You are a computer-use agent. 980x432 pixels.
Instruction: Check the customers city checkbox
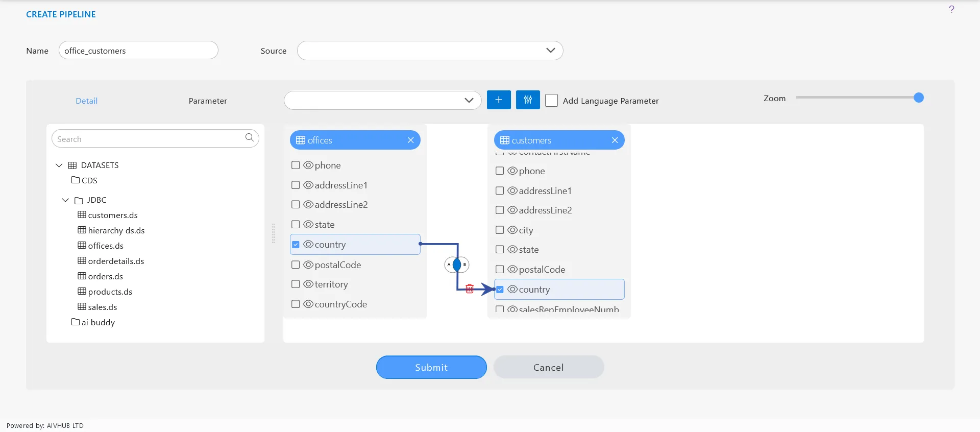pyautogui.click(x=500, y=230)
